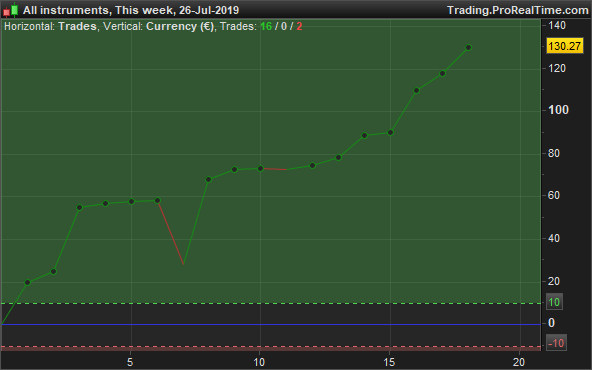Click the red losing trades count 2
592x370 pixels.
(299, 26)
